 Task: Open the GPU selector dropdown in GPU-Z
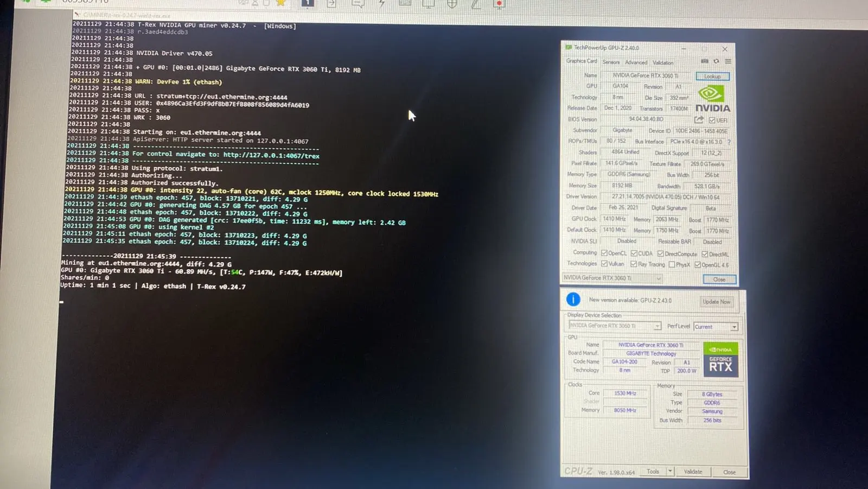[612, 278]
